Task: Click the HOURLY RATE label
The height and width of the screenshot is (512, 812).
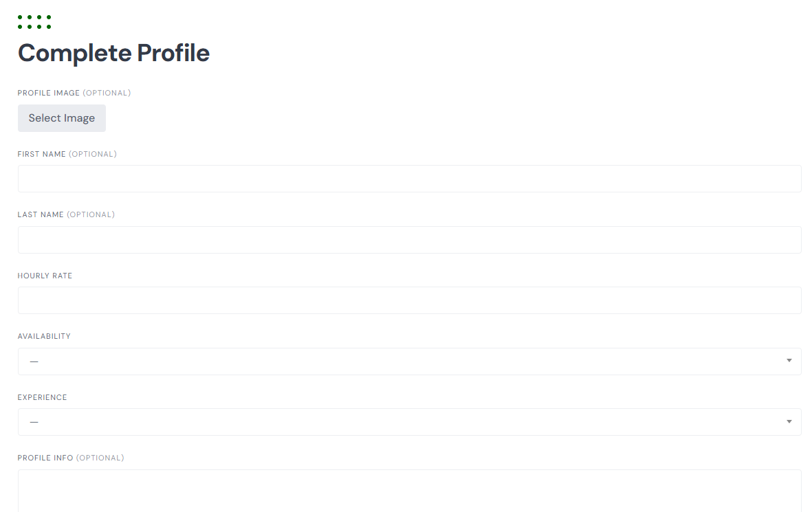Action: point(45,276)
